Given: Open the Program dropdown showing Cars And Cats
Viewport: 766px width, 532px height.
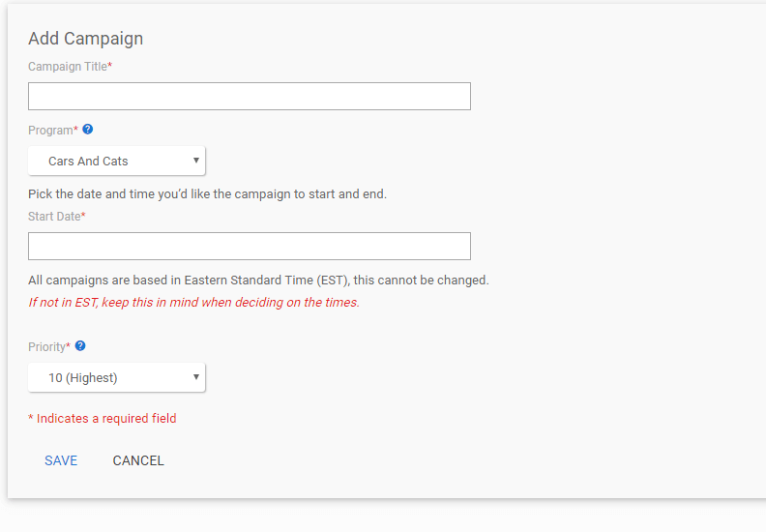Looking at the screenshot, I should click(x=117, y=161).
